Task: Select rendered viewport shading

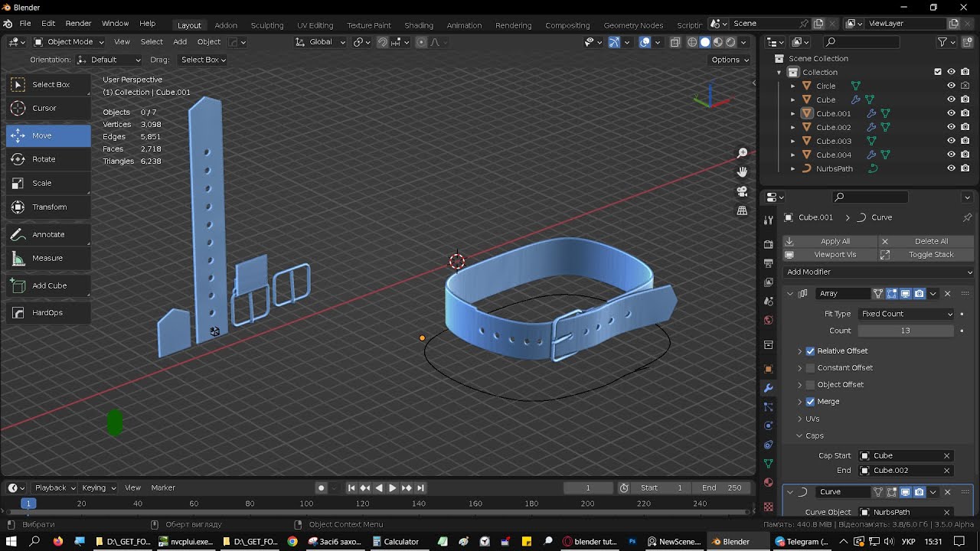Action: (x=730, y=42)
